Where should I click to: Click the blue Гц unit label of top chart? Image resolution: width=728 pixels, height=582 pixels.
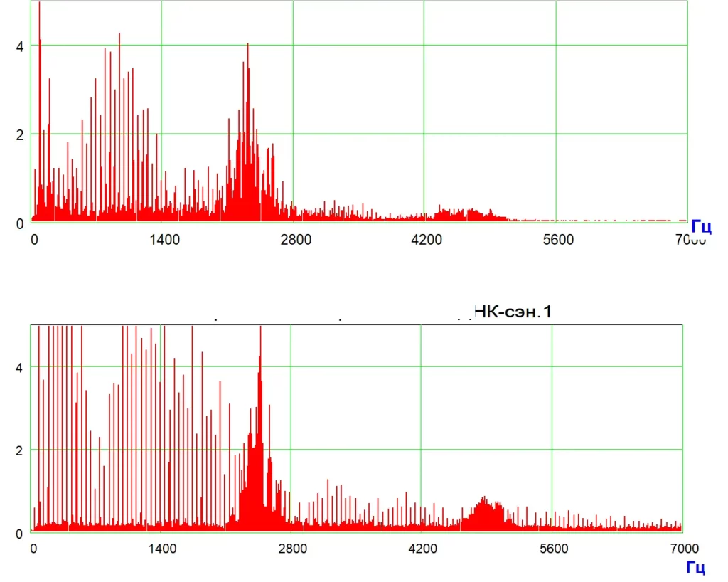pos(701,227)
